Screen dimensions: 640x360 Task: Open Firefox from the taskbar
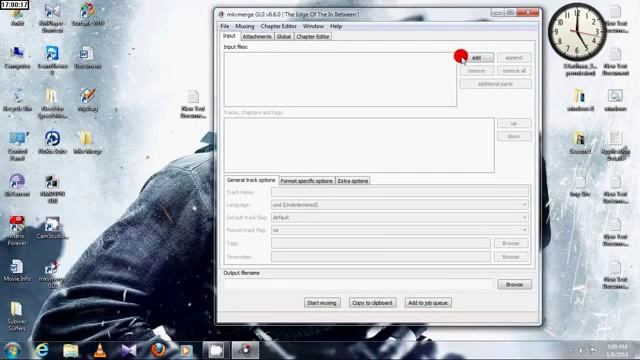158,350
